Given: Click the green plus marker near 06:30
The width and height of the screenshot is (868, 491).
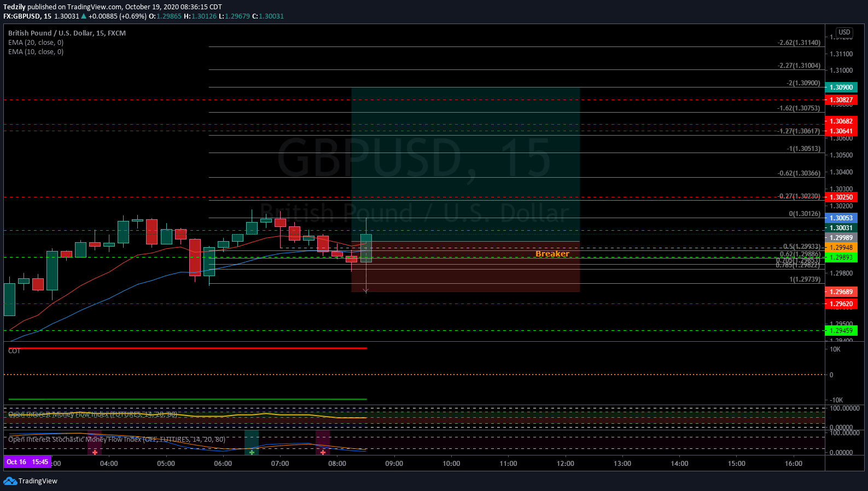Looking at the screenshot, I should (x=252, y=452).
